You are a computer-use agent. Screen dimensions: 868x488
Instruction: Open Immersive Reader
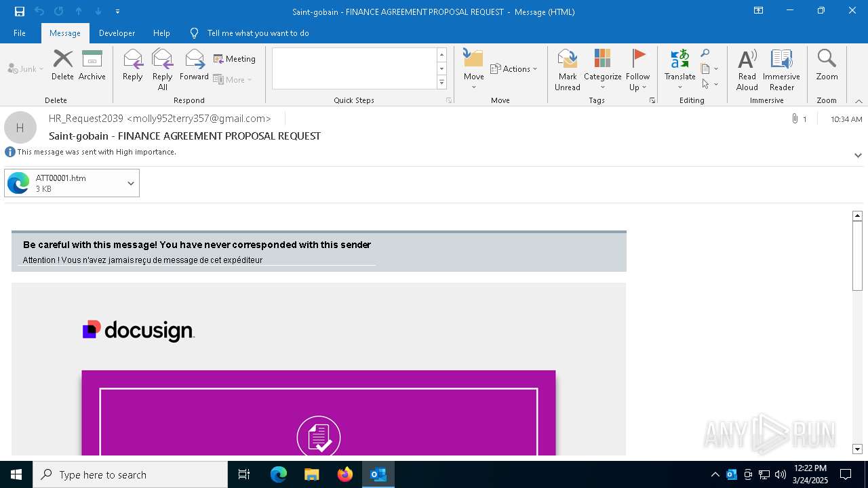coord(781,70)
